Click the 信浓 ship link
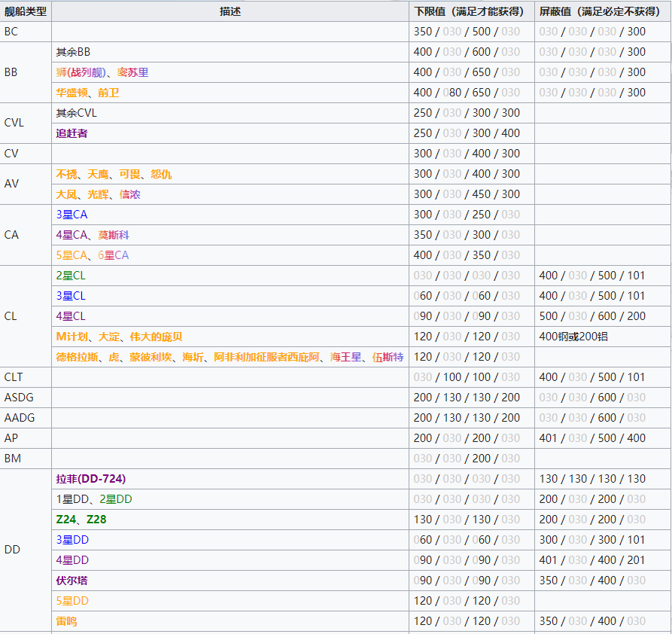Screen dimensions: 672x634 click(x=130, y=194)
